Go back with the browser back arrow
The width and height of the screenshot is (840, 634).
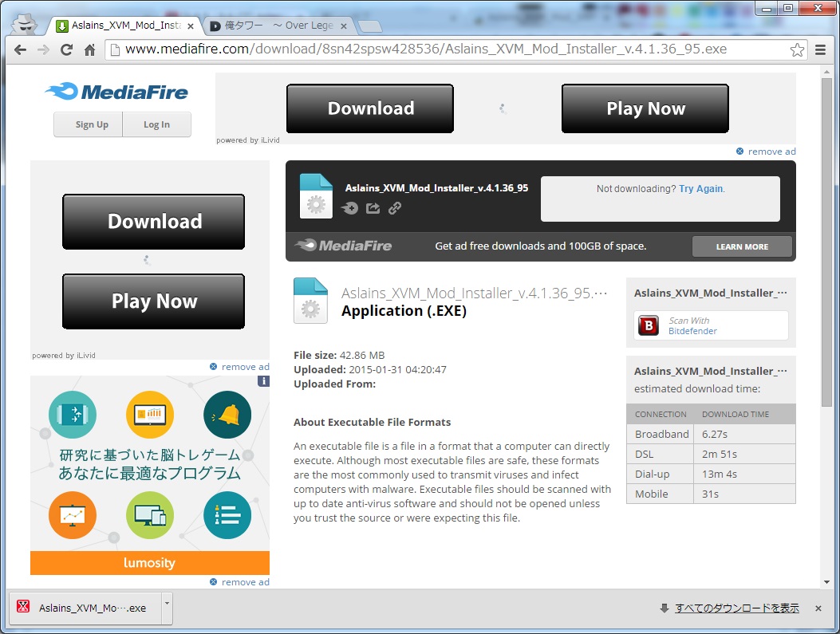click(21, 49)
